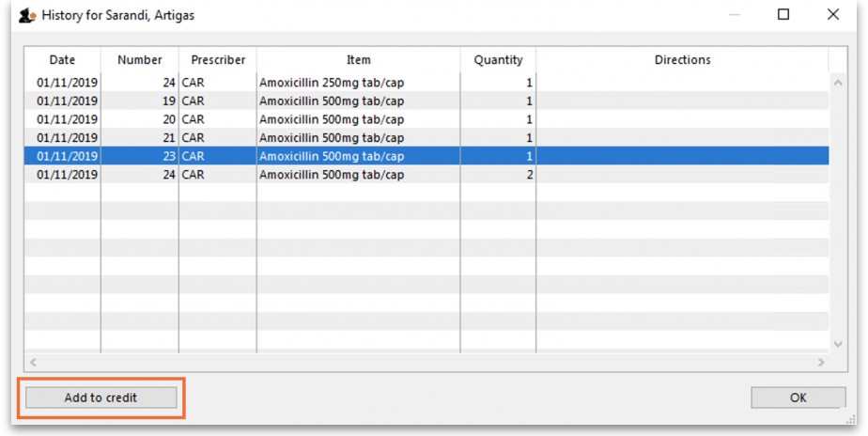Click the Directions column header

point(682,60)
